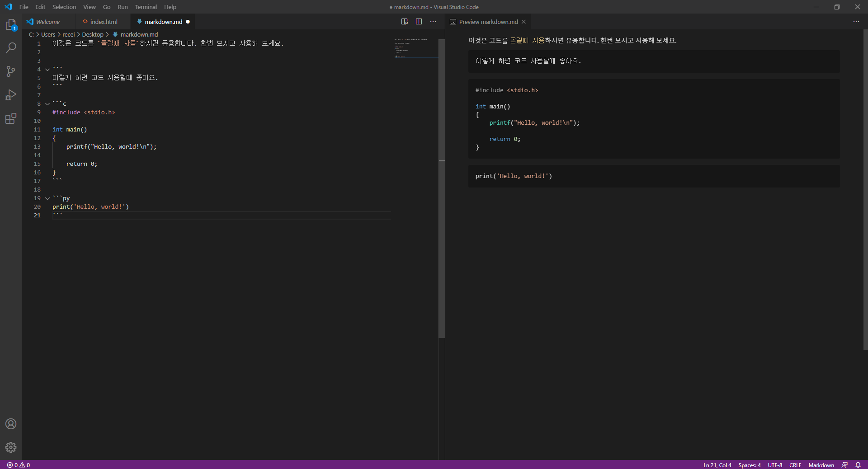
Task: Split the editor right
Action: coord(419,22)
